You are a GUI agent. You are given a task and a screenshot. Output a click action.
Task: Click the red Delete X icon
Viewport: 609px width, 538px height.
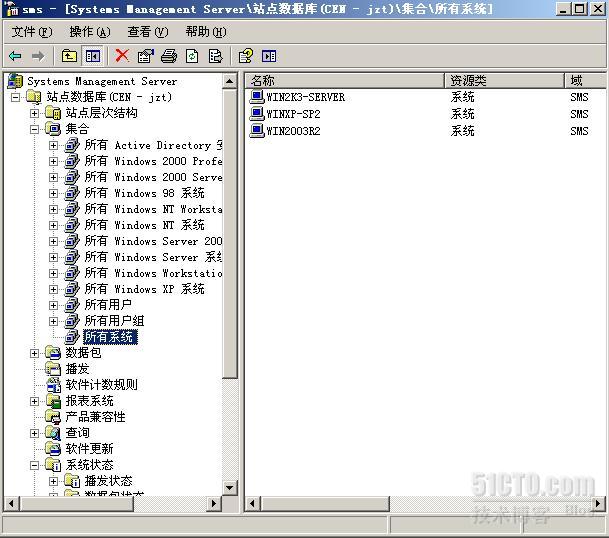point(122,56)
